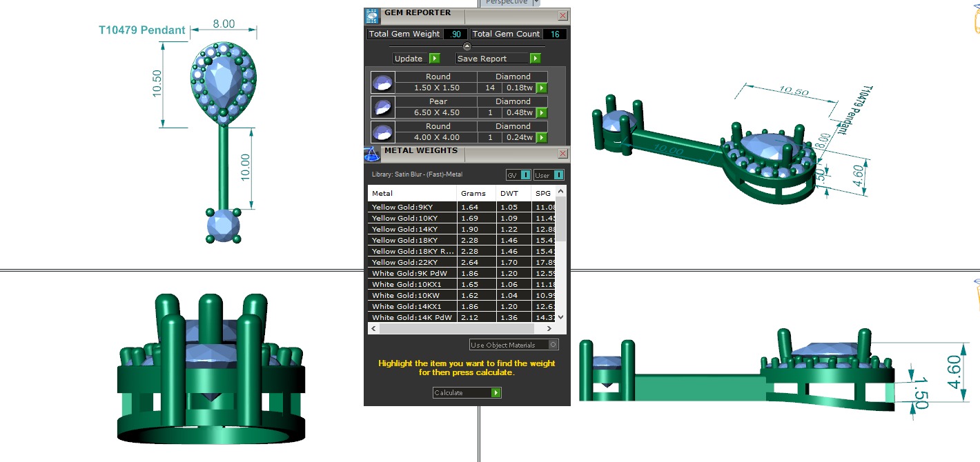Select the Yellow Gold:14KY row
Screen dimensions: 980x462
pos(412,229)
